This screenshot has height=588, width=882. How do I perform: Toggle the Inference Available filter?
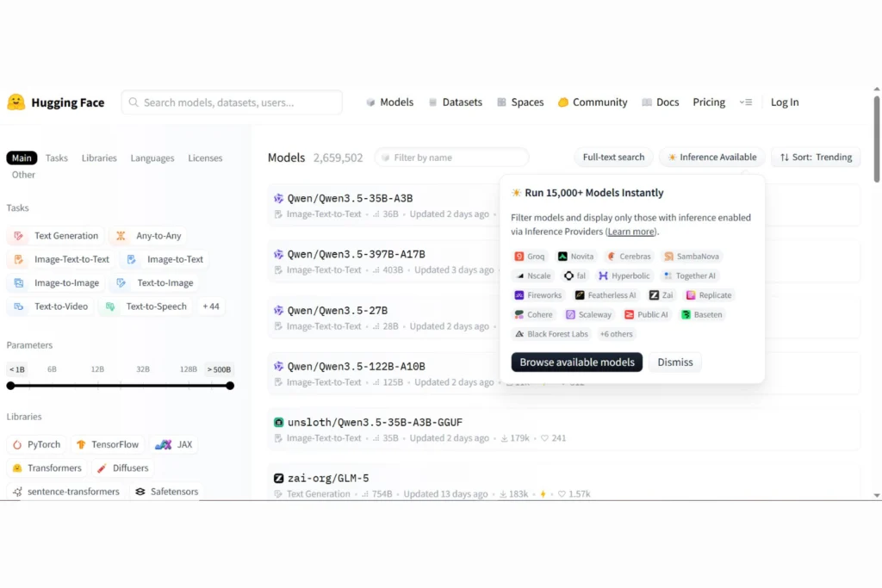(712, 157)
